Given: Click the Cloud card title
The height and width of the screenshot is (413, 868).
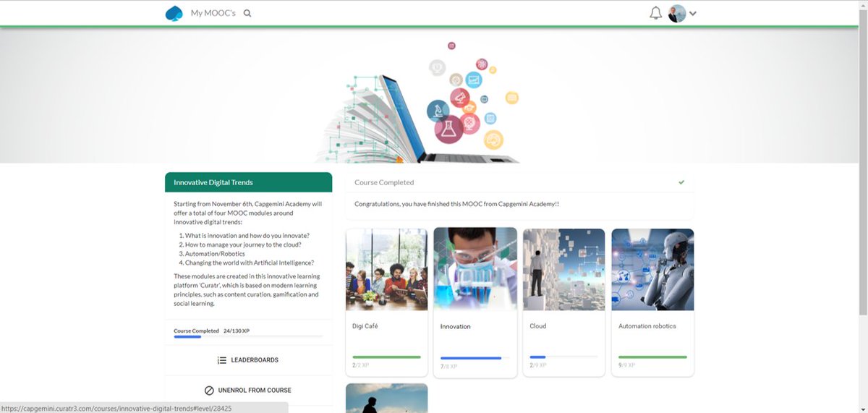Looking at the screenshot, I should (x=538, y=326).
